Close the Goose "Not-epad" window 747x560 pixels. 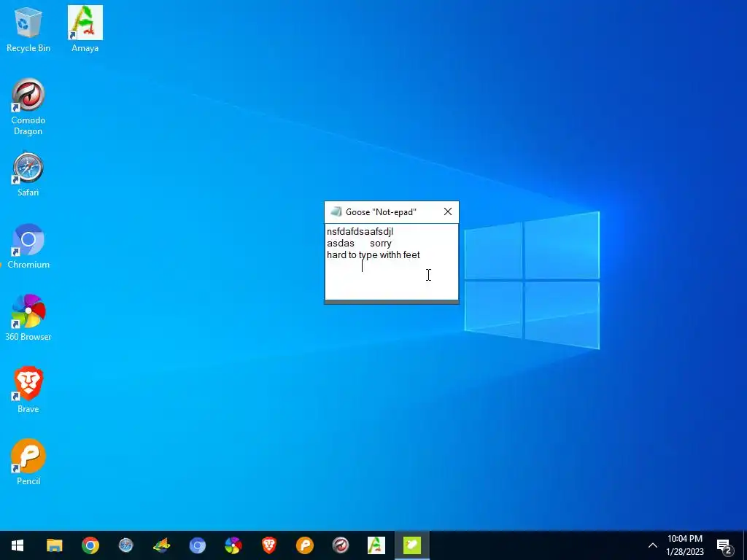coord(448,211)
